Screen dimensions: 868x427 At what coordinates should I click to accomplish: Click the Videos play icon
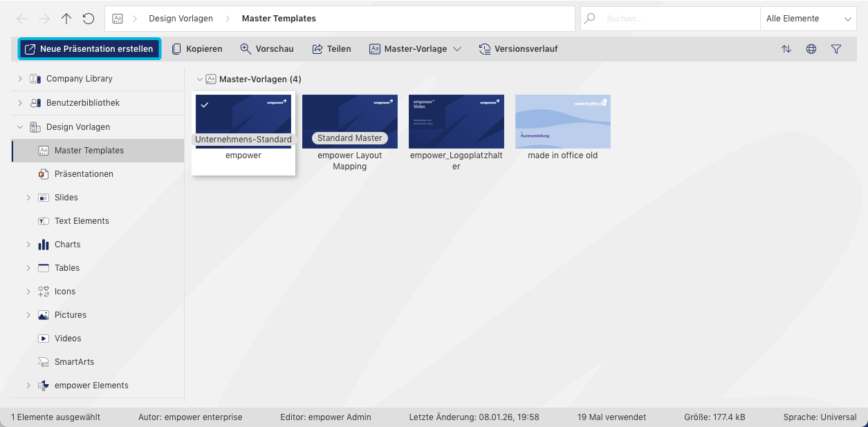click(x=44, y=339)
